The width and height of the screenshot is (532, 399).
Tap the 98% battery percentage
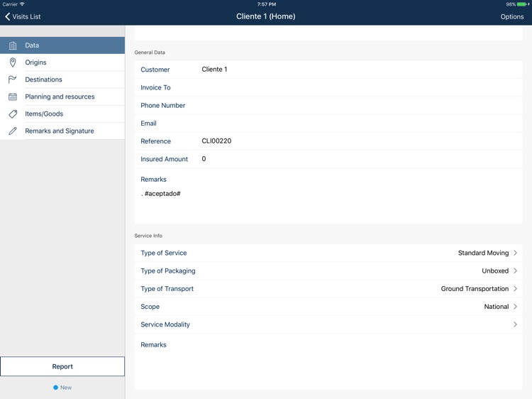point(511,4)
